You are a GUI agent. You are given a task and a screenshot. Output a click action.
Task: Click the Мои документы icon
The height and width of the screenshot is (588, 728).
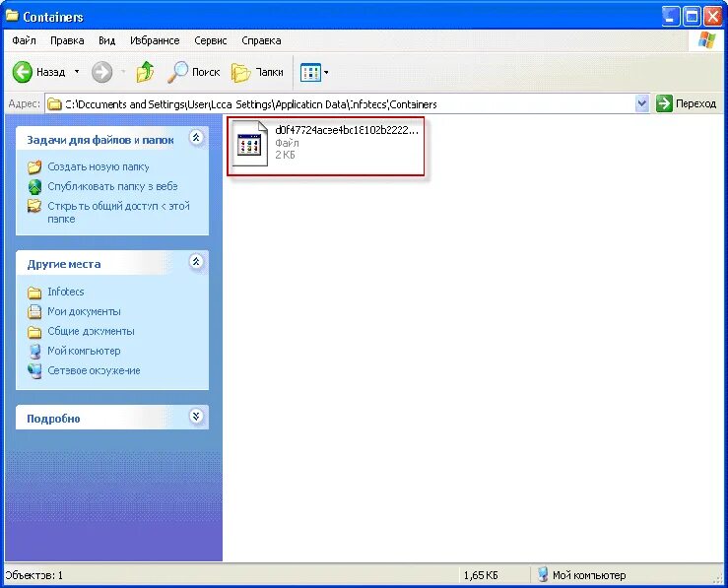[34, 311]
